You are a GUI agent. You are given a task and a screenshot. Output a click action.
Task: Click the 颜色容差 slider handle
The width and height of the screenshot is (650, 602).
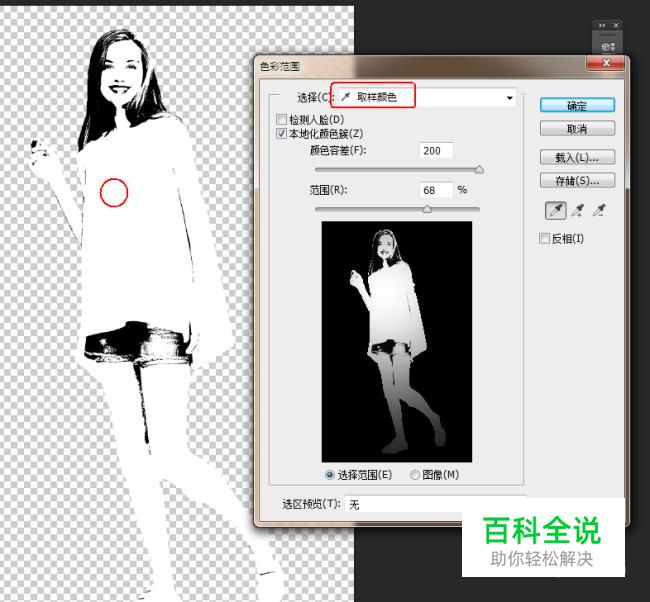[x=479, y=169]
